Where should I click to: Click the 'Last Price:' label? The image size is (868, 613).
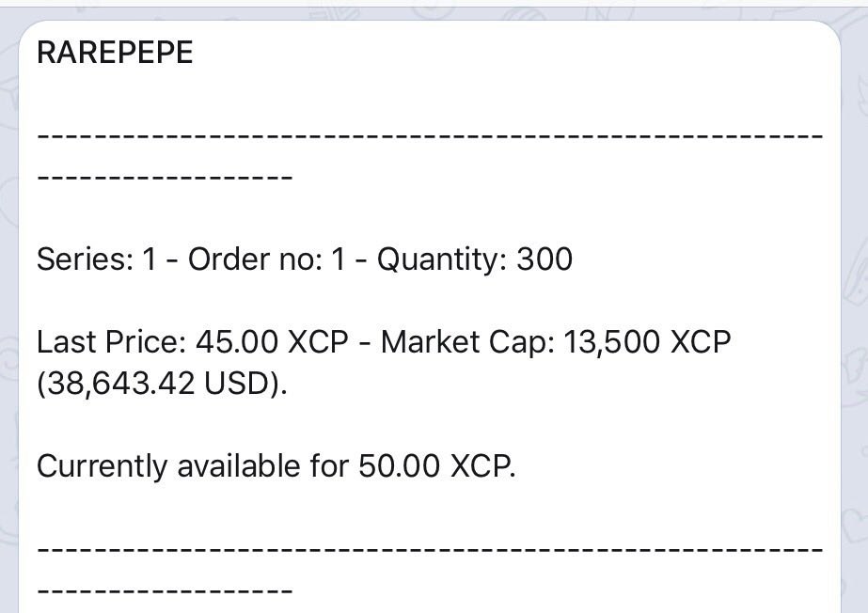tap(111, 342)
